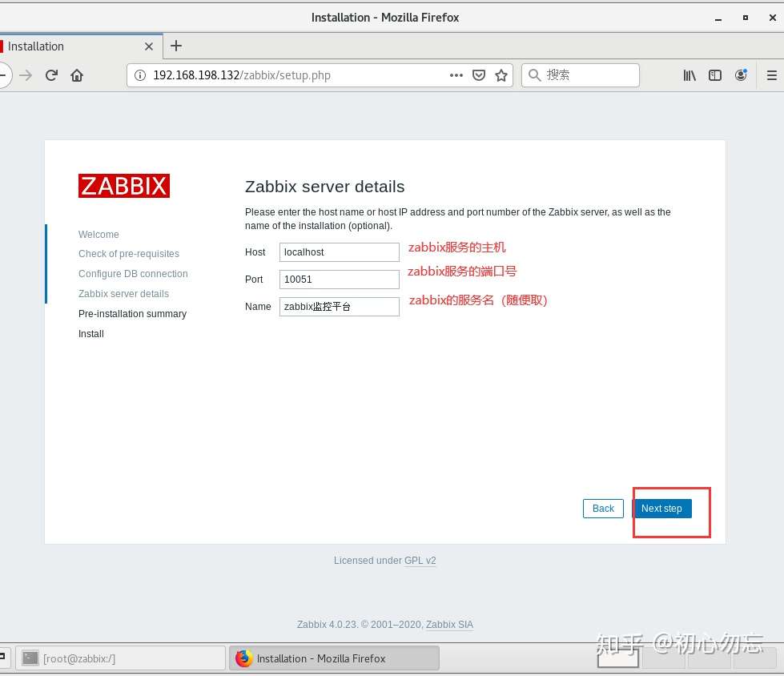Image resolution: width=784 pixels, height=676 pixels.
Task: Click the terminal icon in taskbar
Action: (x=30, y=658)
